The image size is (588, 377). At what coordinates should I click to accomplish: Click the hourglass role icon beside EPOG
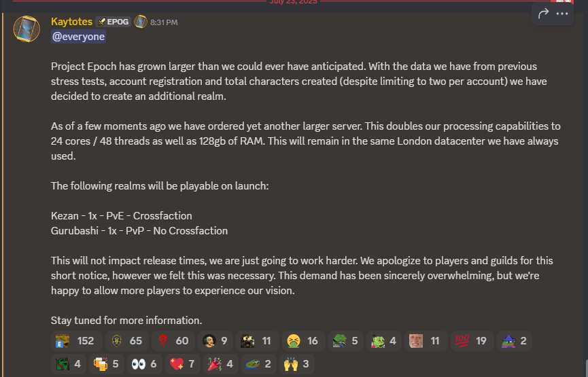141,22
